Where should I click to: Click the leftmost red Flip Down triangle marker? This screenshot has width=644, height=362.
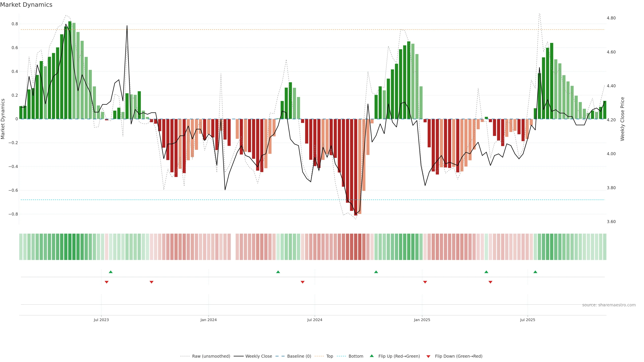[106, 282]
